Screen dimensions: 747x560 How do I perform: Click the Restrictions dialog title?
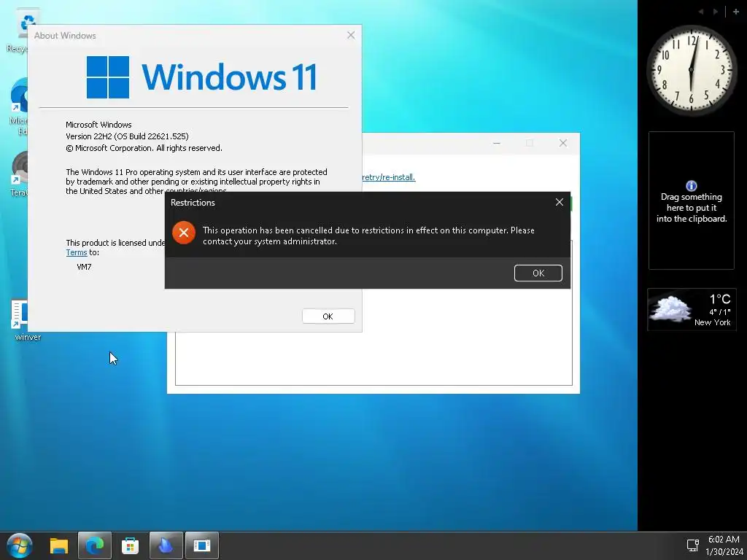click(x=193, y=203)
